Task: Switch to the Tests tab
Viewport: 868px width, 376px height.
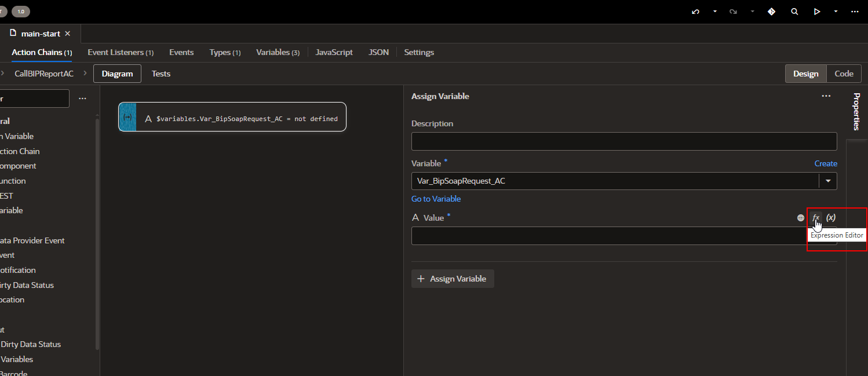Action: click(161, 74)
